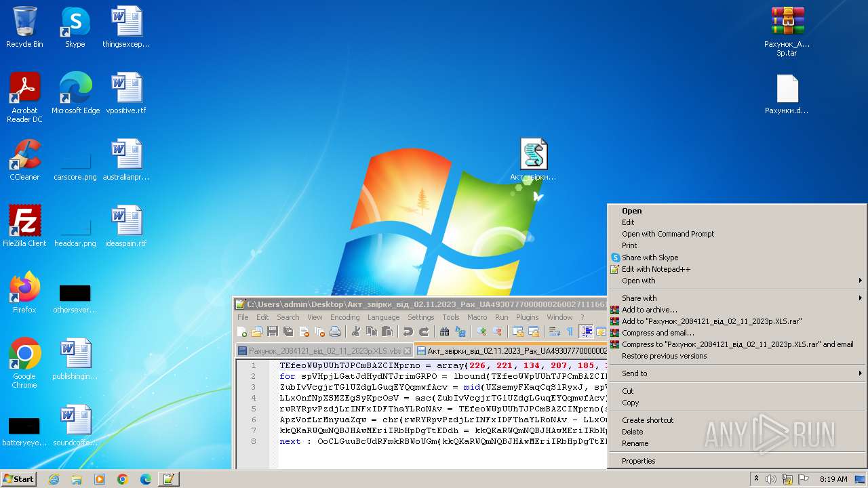Click the Рахунок tar archive desktop icon
868x488 pixels.
point(787,30)
